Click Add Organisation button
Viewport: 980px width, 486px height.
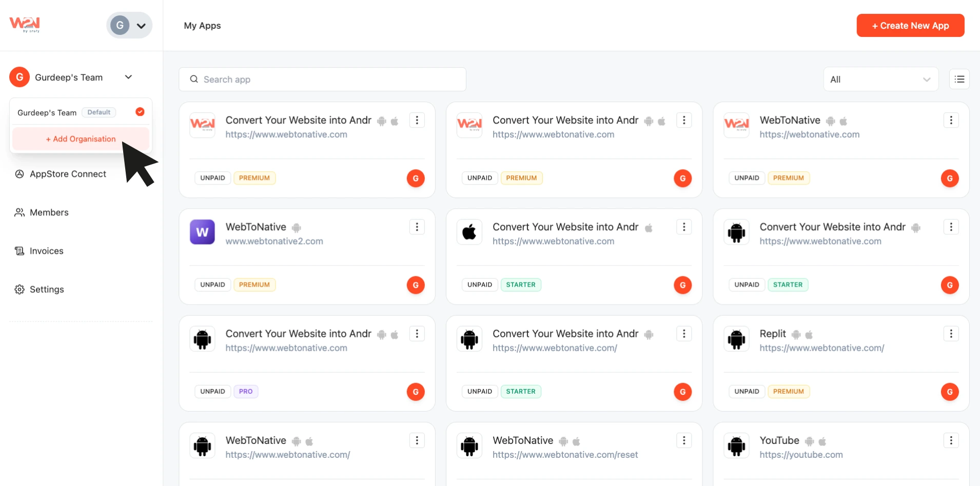81,139
